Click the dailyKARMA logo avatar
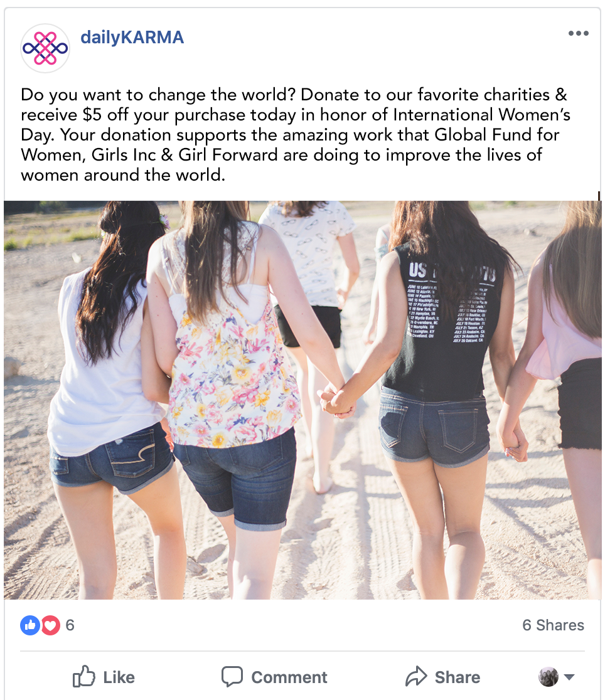 45,48
